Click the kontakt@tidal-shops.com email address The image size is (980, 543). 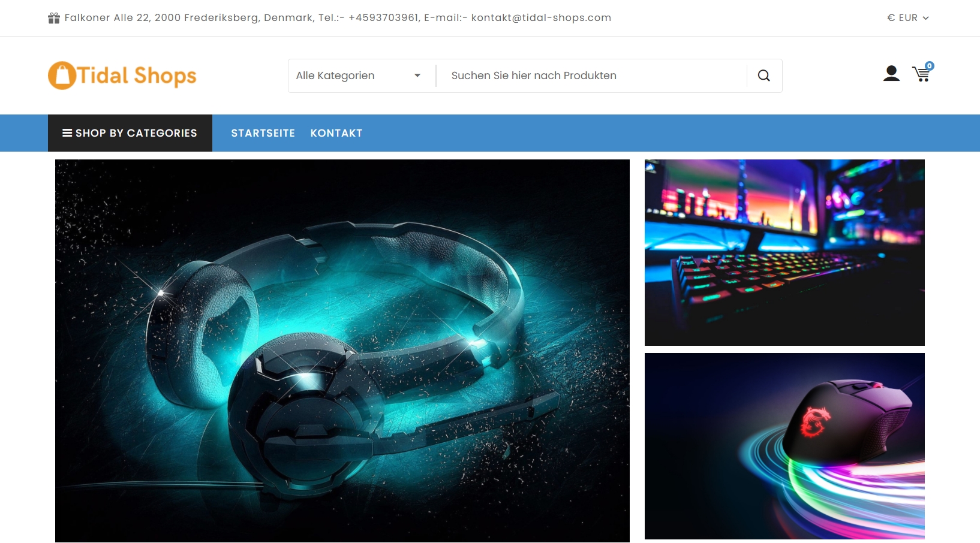pos(541,18)
